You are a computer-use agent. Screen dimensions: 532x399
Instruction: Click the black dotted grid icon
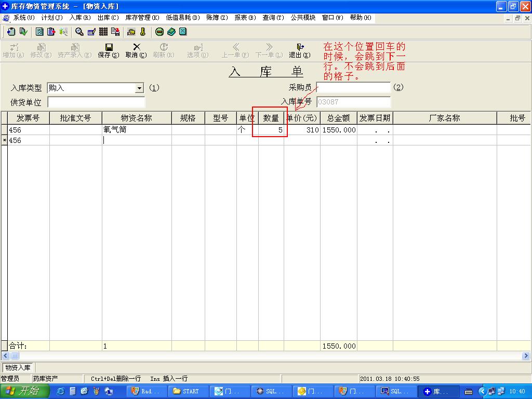(103, 32)
